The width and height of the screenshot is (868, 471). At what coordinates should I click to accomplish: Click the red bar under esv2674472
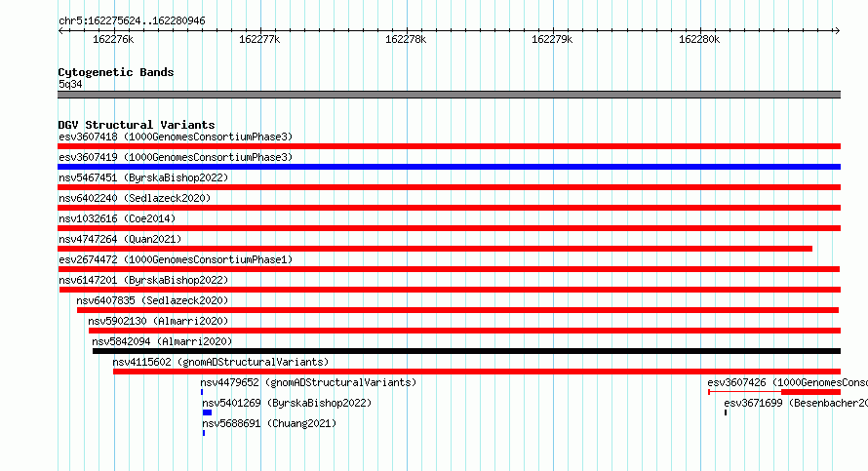coord(449,269)
